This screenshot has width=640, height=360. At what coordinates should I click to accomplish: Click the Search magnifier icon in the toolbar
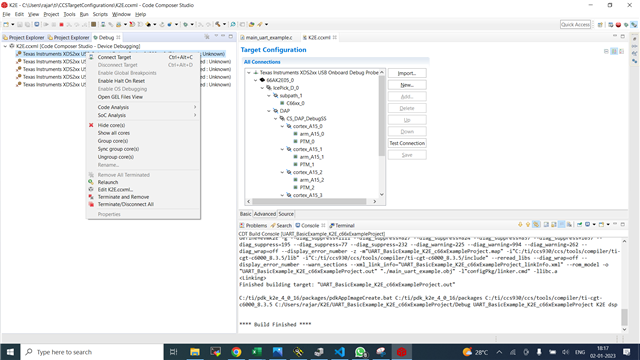pyautogui.click(x=233, y=24)
